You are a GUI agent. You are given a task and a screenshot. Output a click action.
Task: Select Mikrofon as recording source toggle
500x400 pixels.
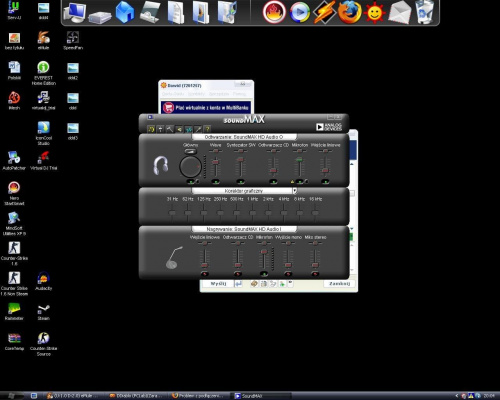tap(264, 274)
